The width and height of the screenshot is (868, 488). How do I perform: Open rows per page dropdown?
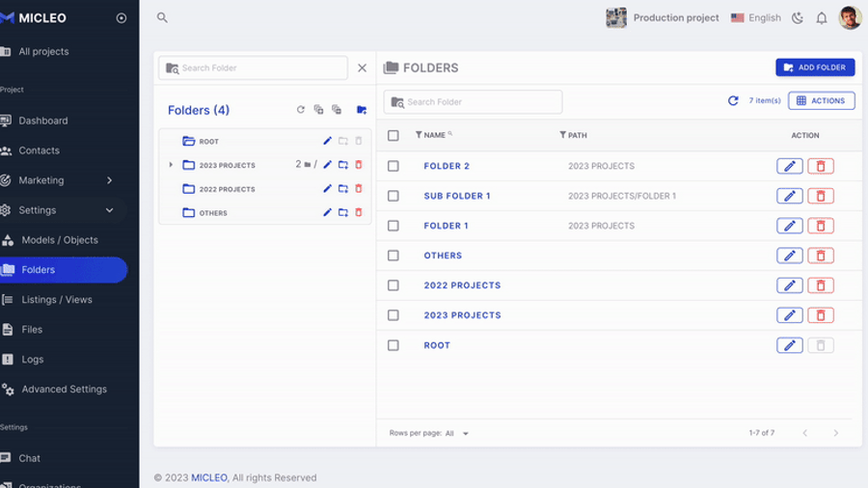(x=457, y=433)
